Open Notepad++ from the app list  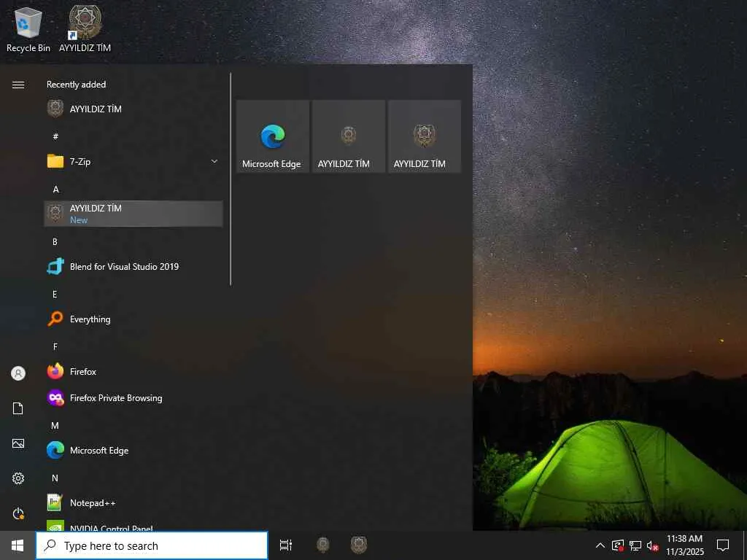tap(133, 503)
